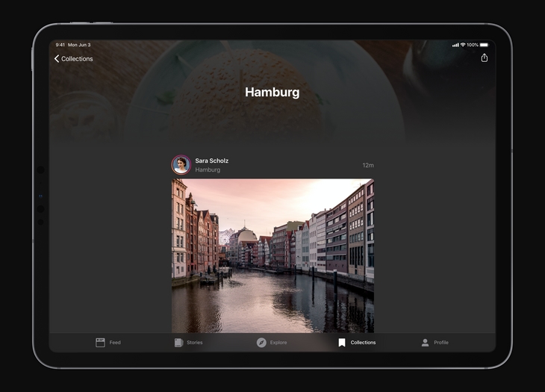The height and width of the screenshot is (392, 545).
Task: Tap the share icon at top right
Action: [484, 58]
